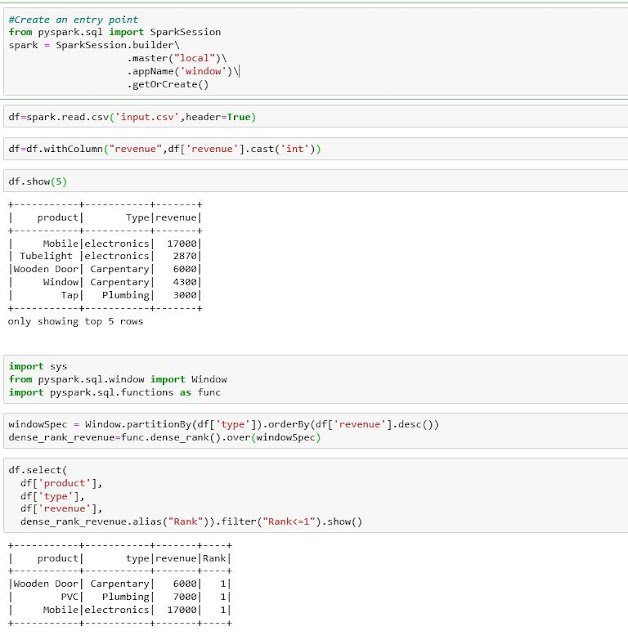This screenshot has height=640, width=628.
Task: Click the filter("Rank<=1") text
Action: [271, 521]
